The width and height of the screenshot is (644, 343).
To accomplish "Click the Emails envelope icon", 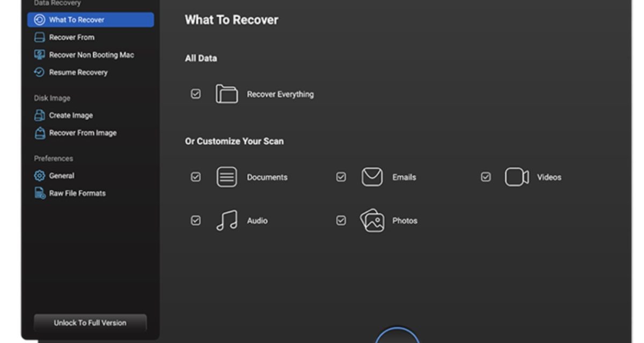I will (x=372, y=177).
